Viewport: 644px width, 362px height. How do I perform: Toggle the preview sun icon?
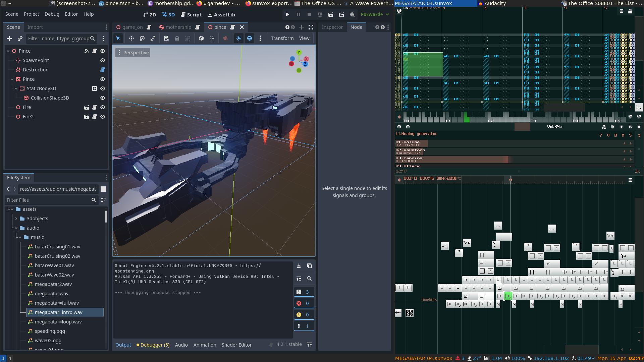click(x=239, y=38)
